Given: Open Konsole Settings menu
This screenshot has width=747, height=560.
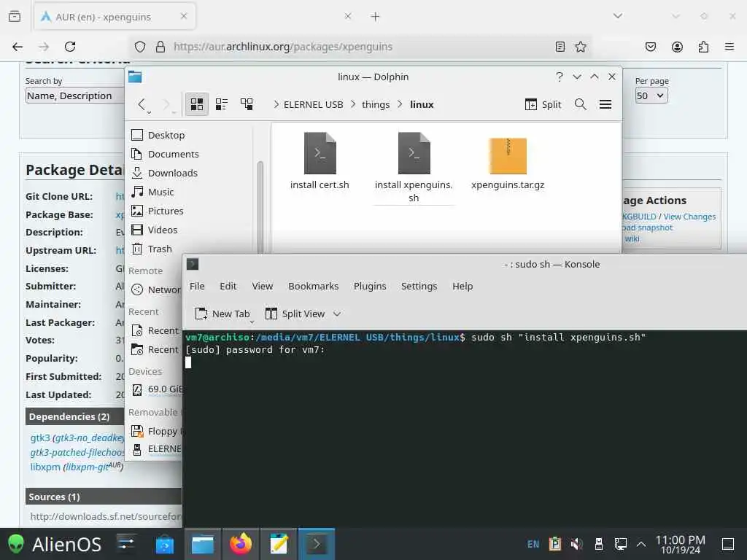Looking at the screenshot, I should pos(419,286).
